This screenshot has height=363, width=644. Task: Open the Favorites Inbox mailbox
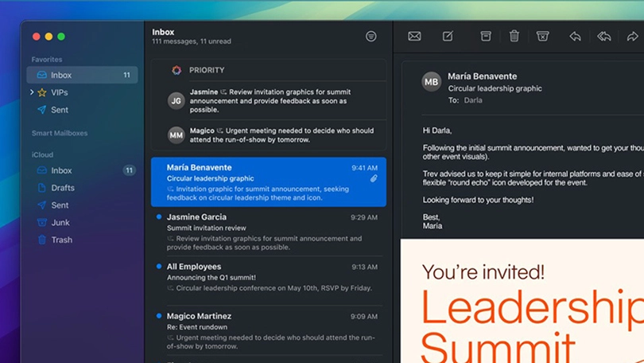coord(61,75)
